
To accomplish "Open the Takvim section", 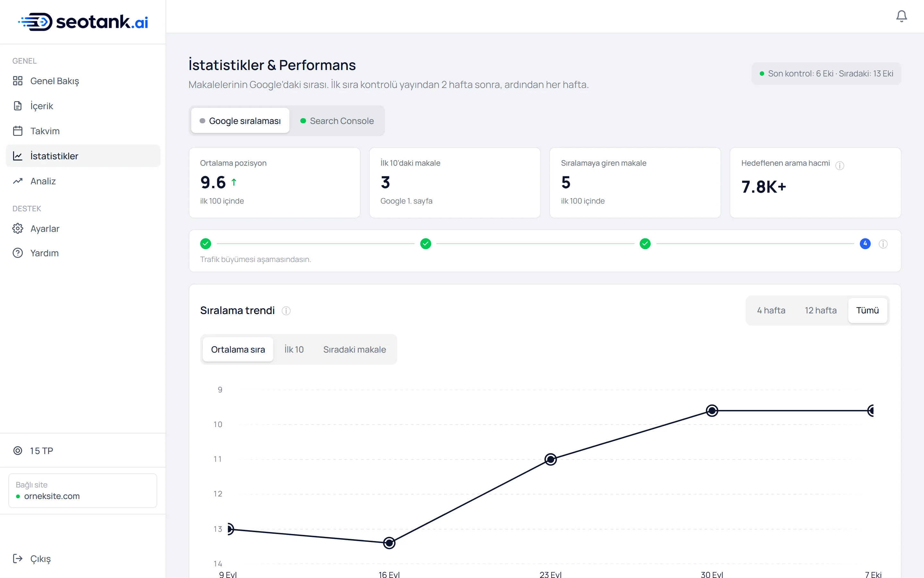I will tap(83, 131).
